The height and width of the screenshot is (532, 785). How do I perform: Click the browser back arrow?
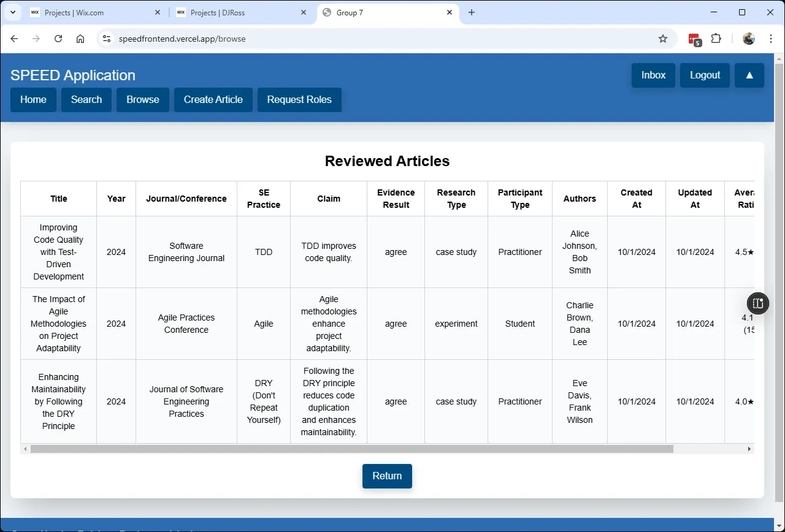click(x=14, y=39)
